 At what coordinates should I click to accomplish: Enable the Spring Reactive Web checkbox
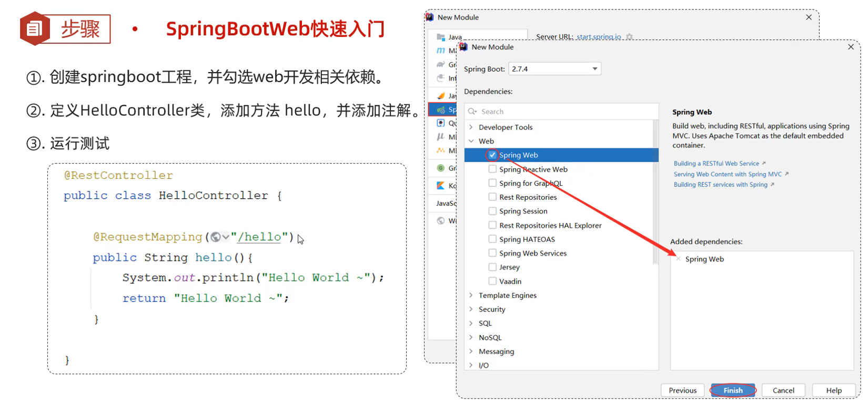pyautogui.click(x=492, y=169)
